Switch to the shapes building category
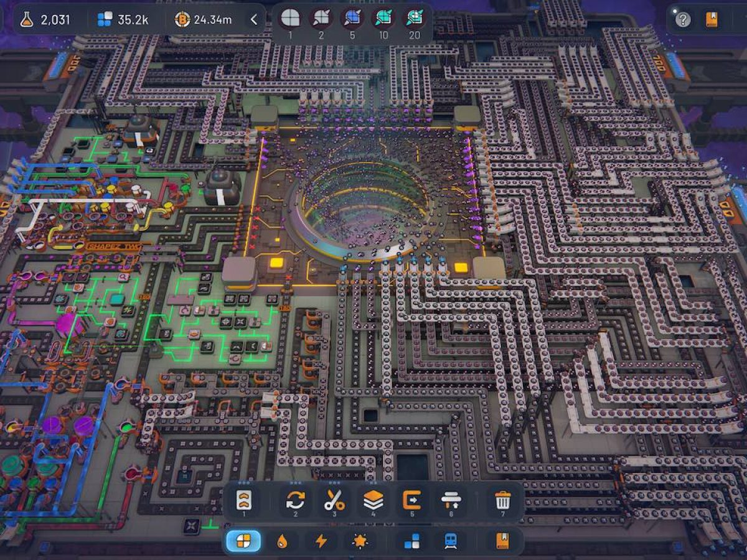 click(x=243, y=541)
